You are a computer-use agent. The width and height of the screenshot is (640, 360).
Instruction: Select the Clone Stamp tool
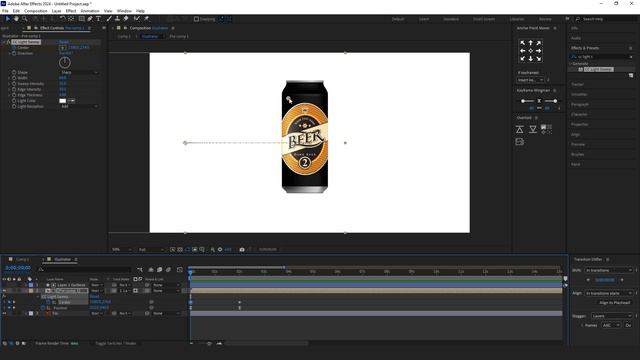(117, 19)
